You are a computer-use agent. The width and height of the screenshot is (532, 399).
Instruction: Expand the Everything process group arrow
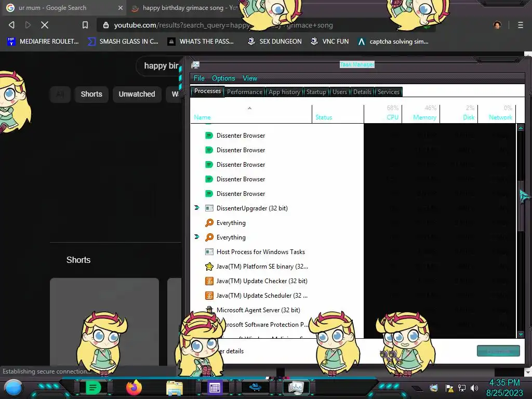(197, 237)
